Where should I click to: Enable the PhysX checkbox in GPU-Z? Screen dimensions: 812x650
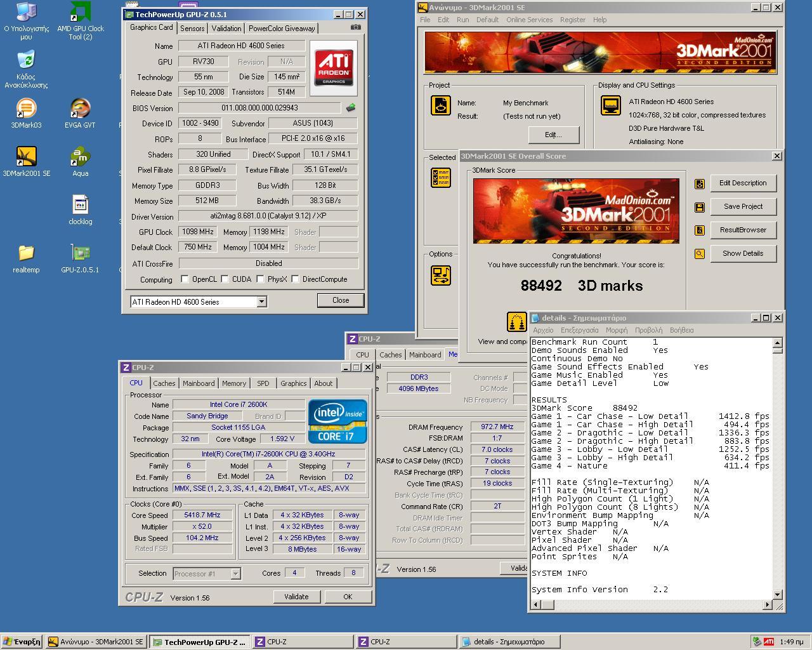(260, 279)
